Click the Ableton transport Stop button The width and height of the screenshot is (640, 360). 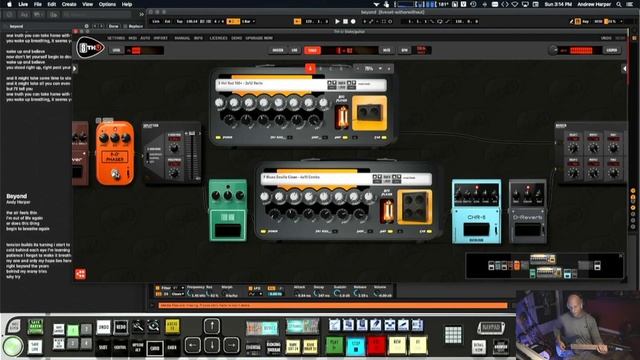pos(345,21)
